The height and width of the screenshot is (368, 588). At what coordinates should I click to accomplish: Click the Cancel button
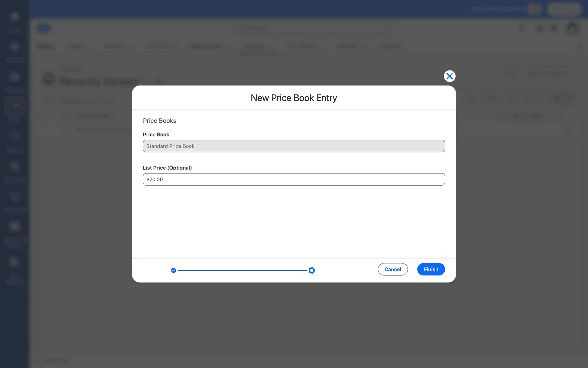pos(393,269)
